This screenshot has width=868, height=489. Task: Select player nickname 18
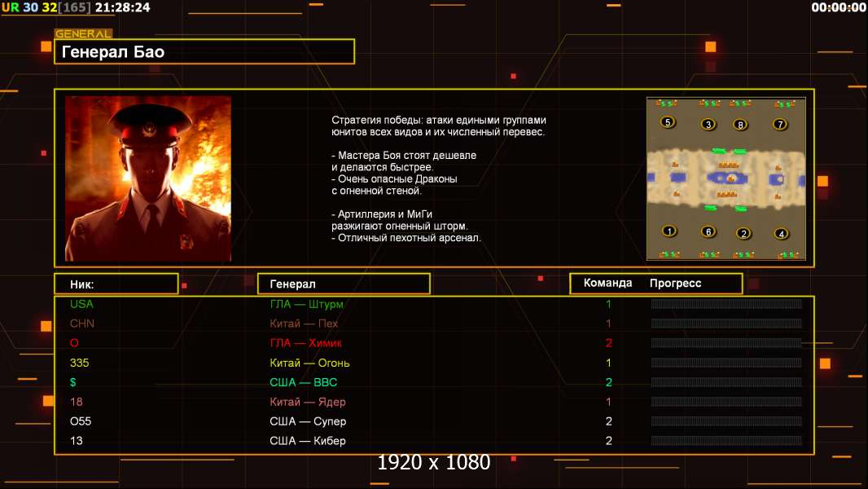coord(77,402)
